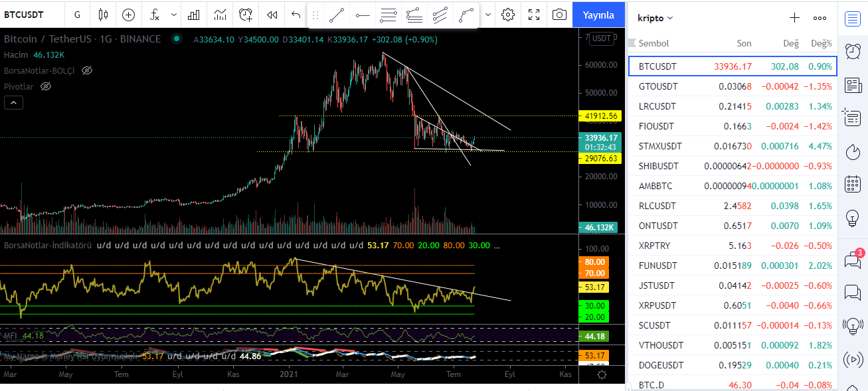Change the G daily time interval
Viewport: 868px width, 391px height.
click(x=78, y=14)
